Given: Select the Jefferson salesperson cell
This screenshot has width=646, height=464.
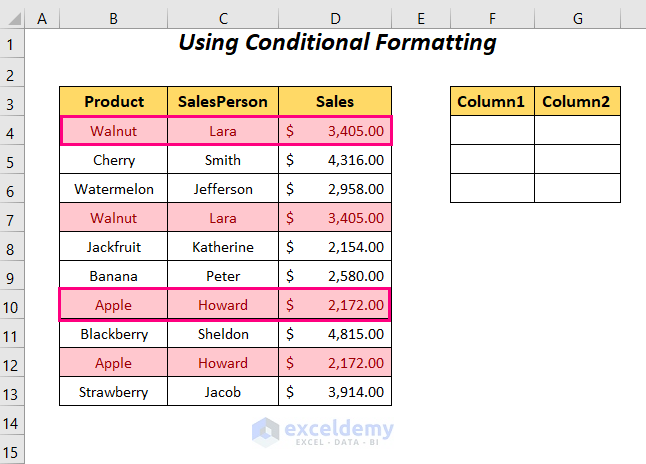Looking at the screenshot, I should pyautogui.click(x=223, y=189).
